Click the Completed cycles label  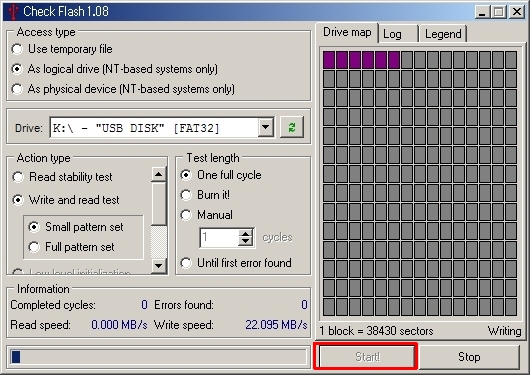click(x=53, y=305)
